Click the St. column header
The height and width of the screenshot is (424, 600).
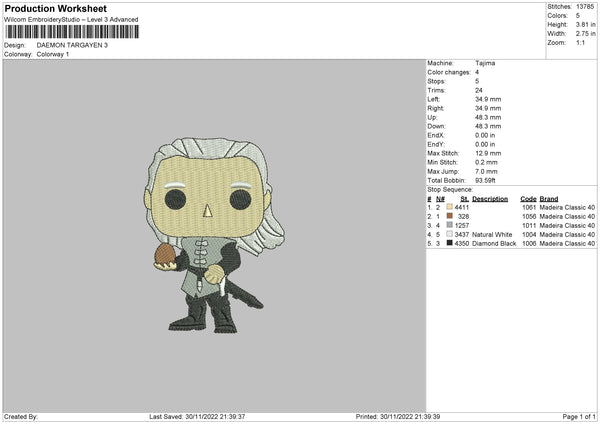(x=465, y=199)
